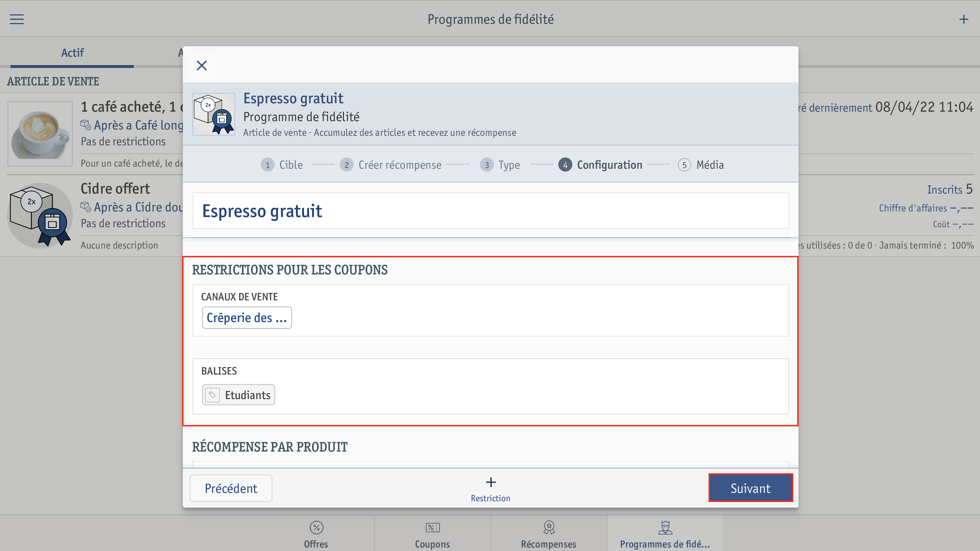Click the coupon icon before Après a Cidre
980x551 pixels.
(x=85, y=207)
